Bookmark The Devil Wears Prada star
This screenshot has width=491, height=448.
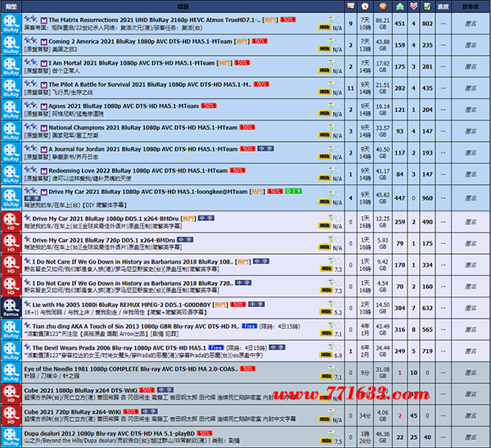coord(339,347)
